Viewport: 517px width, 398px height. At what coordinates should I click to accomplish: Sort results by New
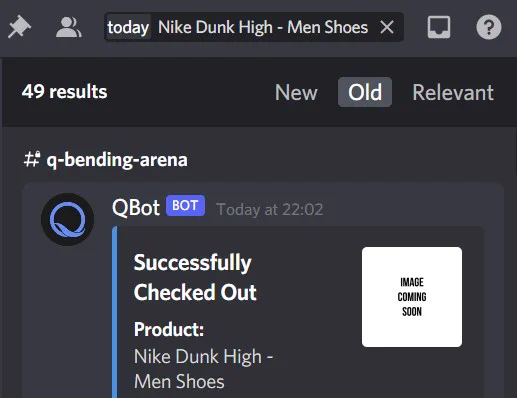[296, 92]
